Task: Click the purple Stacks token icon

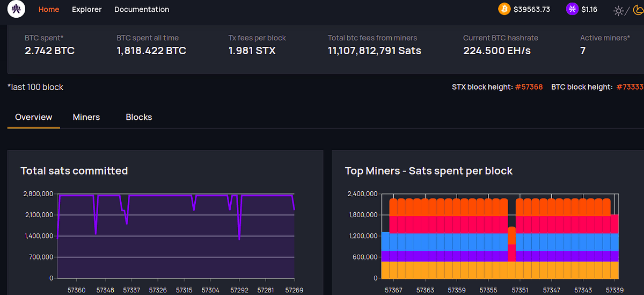Action: 572,9
